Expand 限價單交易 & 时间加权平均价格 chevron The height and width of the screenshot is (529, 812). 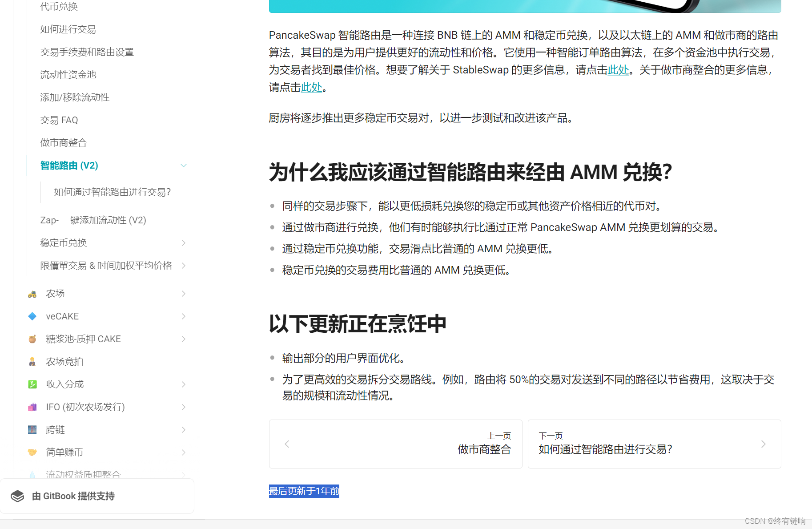coord(184,266)
